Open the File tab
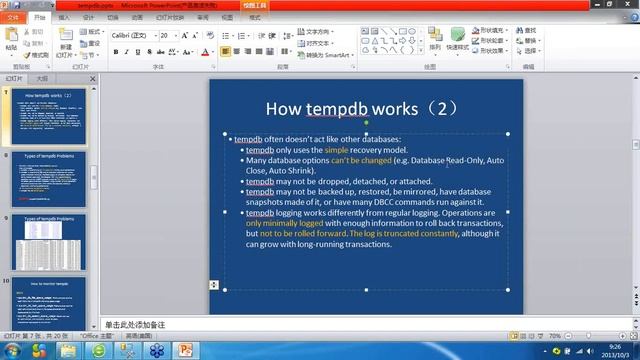 [x=13, y=18]
